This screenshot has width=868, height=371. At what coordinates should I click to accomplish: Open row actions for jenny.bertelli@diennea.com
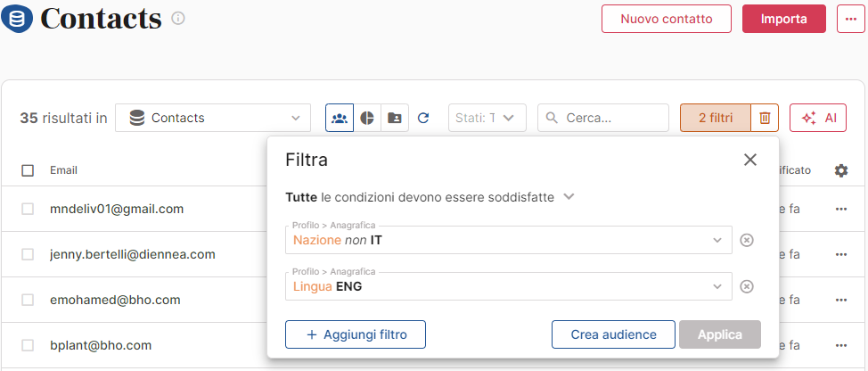coord(841,254)
